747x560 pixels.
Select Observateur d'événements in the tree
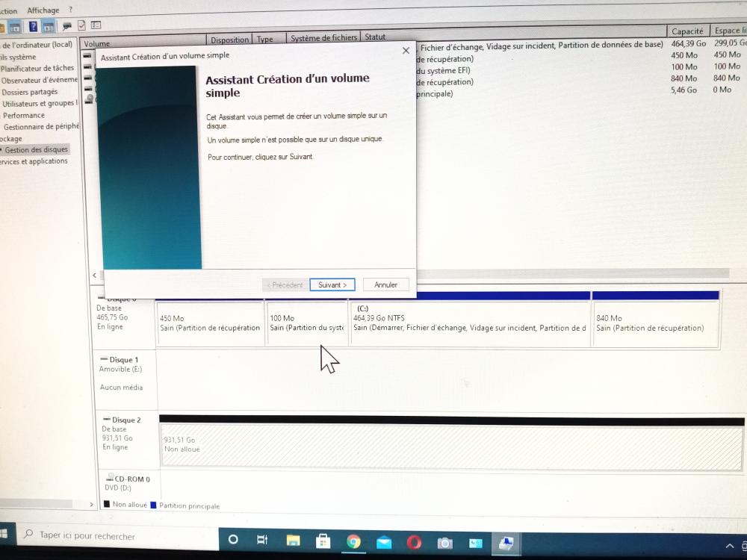coord(39,80)
